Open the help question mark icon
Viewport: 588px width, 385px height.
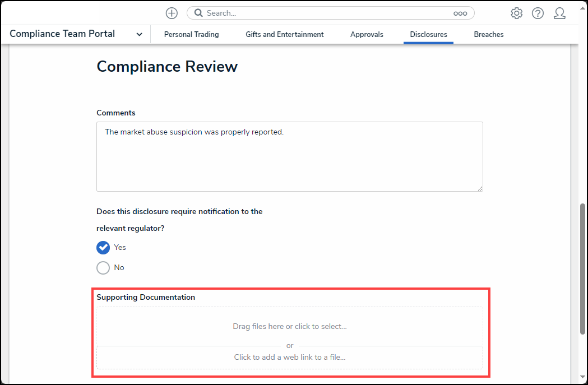538,13
